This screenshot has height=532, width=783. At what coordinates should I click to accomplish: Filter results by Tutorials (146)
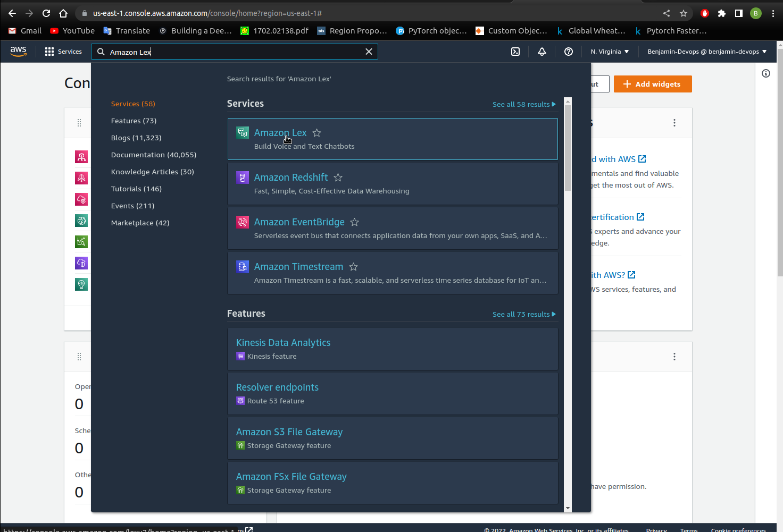(136, 189)
